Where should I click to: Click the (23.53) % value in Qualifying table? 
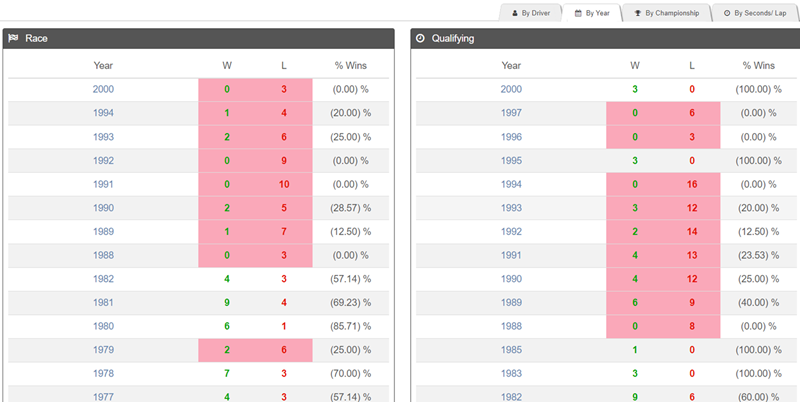tap(759, 255)
